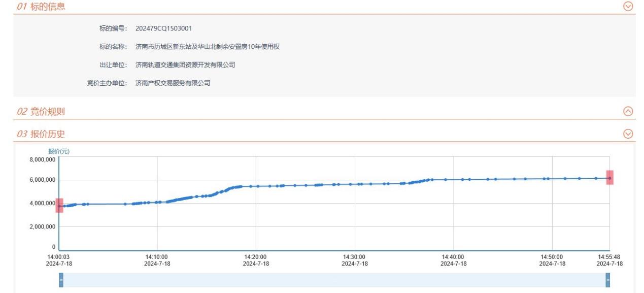Click the 出让单位 field label
Viewport: 644px width, 293px height.
[x=113, y=65]
